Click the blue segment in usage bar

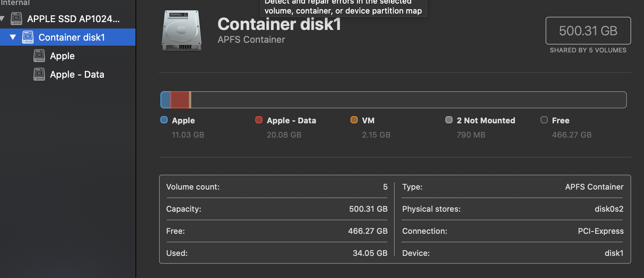(x=166, y=100)
